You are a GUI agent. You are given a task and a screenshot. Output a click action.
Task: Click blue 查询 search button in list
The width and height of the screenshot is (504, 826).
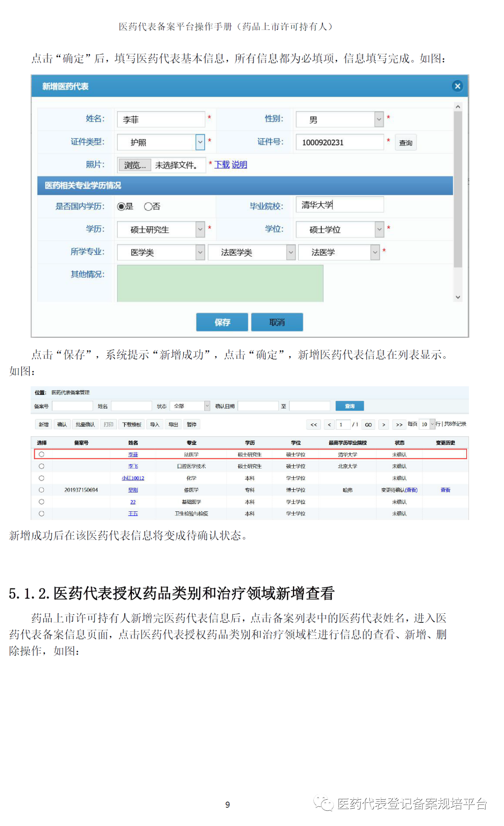[x=350, y=406]
